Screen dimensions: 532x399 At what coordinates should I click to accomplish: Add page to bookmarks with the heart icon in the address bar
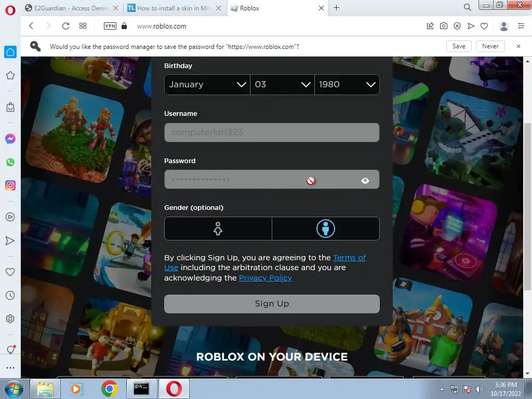[484, 26]
